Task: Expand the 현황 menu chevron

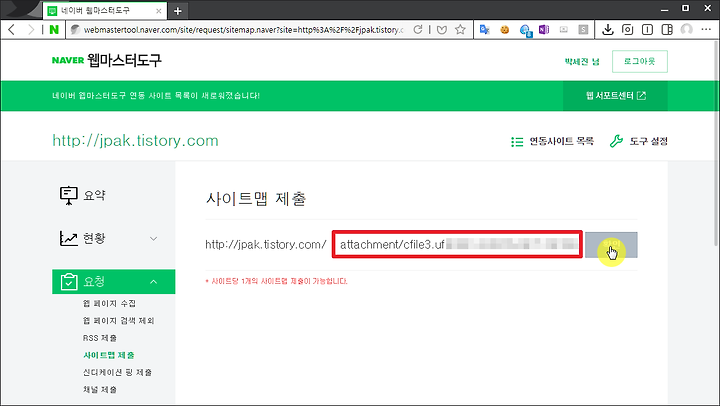Action: 153,238
